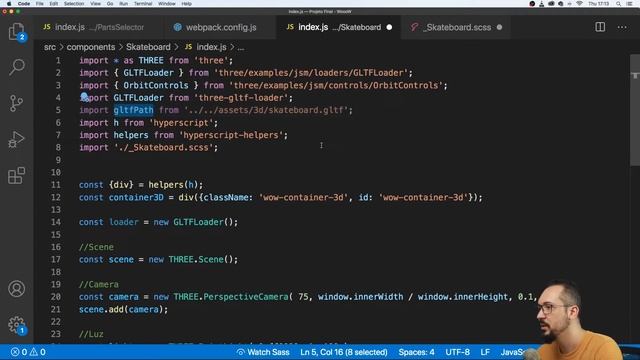The width and height of the screenshot is (640, 360).
Task: Open the Accounts menu icon
Action: click(16, 289)
